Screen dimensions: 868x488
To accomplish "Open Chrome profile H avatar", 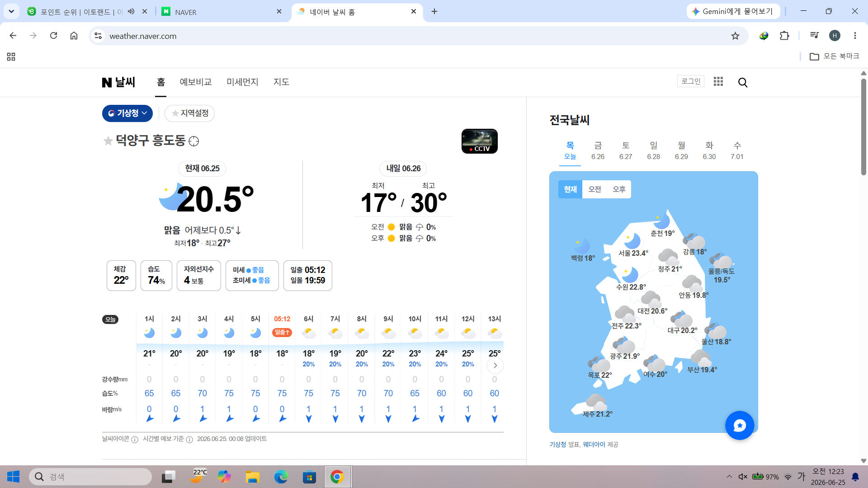I will pos(835,36).
